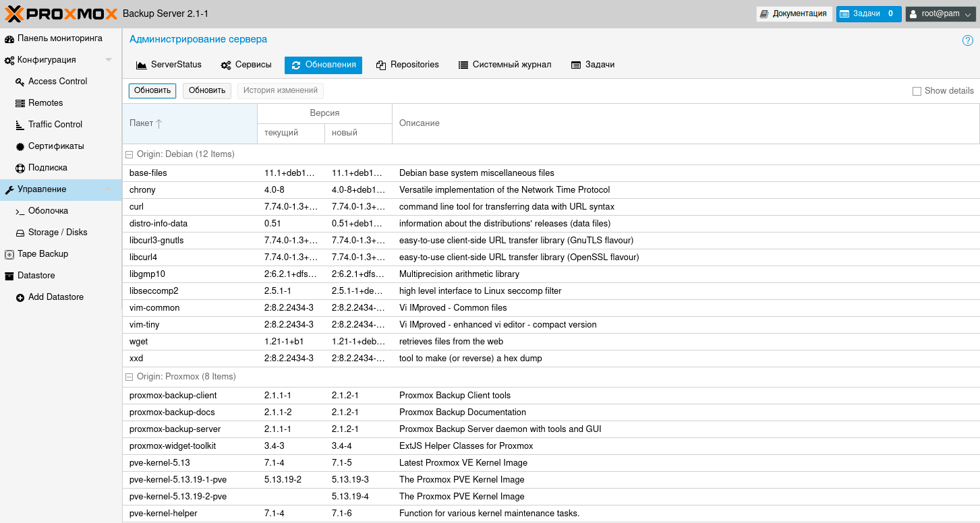Enable the Show details checkbox
This screenshot has width=980, height=523.
[x=917, y=91]
